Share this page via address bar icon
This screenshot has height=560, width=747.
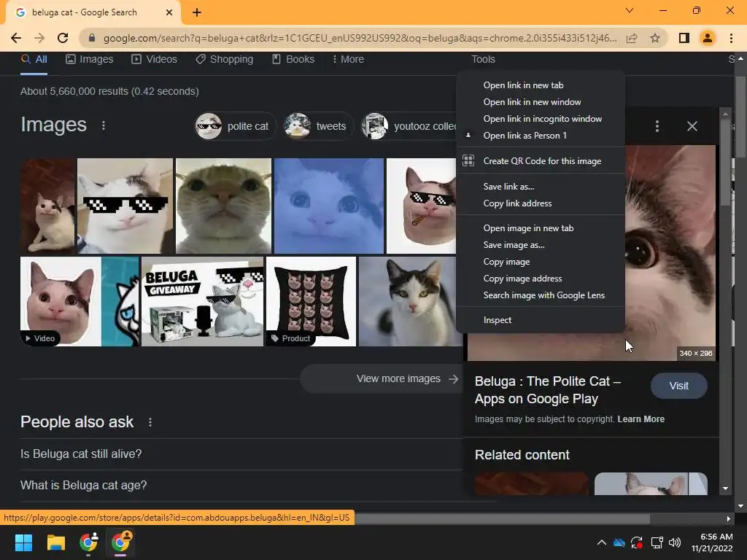click(x=632, y=38)
